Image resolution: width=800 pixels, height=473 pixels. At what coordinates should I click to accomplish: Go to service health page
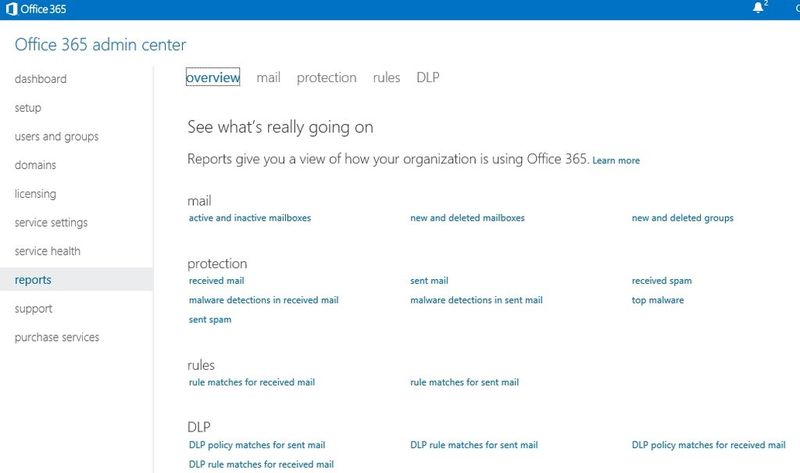point(47,251)
